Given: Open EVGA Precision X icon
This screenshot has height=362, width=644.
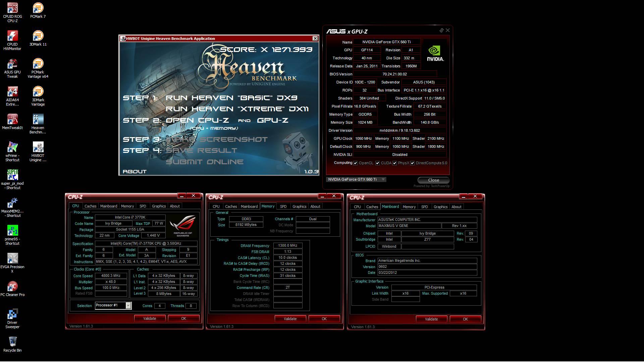Looking at the screenshot, I should click(x=12, y=262).
